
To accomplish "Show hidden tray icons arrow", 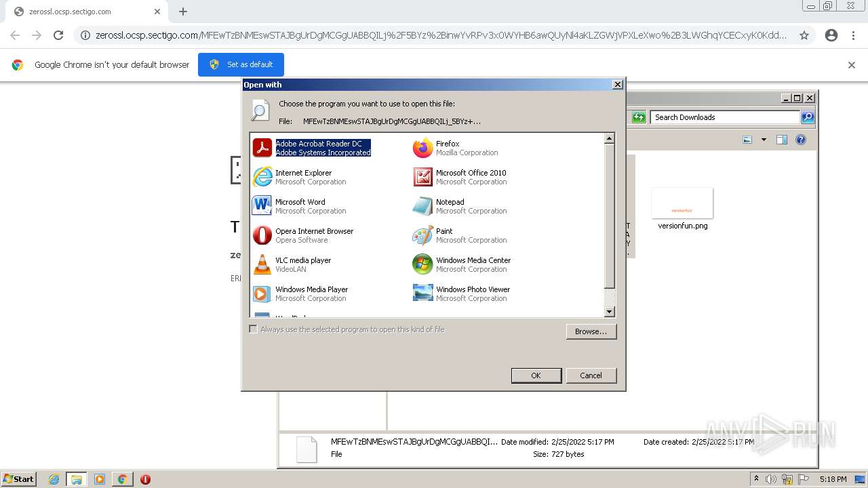I will point(756,479).
